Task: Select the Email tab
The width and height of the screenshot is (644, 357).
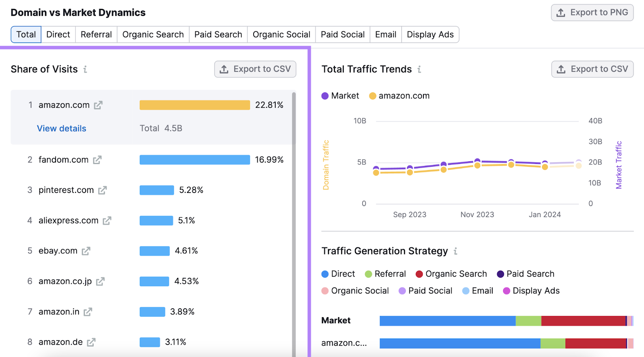Action: [x=386, y=35]
